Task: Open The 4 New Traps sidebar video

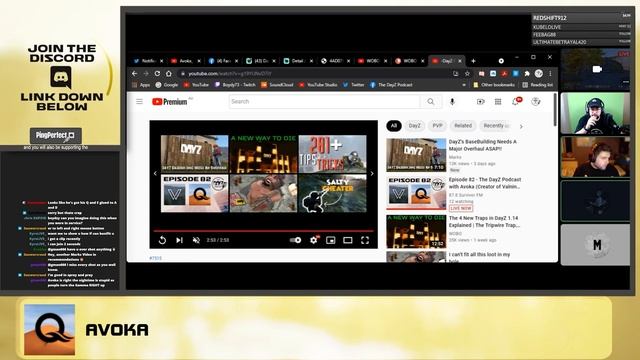Action: (x=454, y=231)
